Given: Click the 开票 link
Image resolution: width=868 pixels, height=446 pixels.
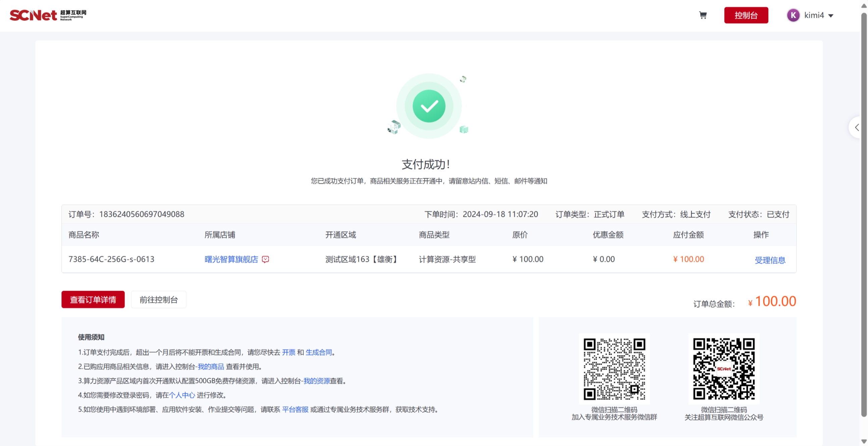Looking at the screenshot, I should pos(289,352).
